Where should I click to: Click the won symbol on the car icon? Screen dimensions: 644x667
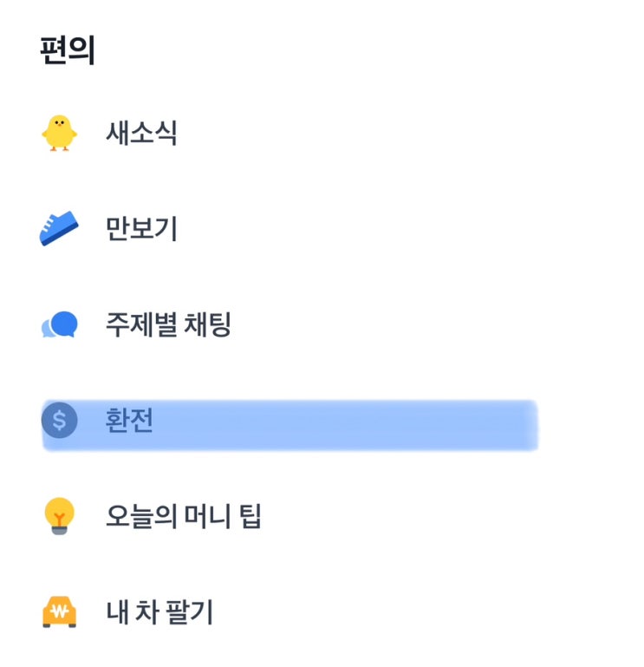point(59,612)
